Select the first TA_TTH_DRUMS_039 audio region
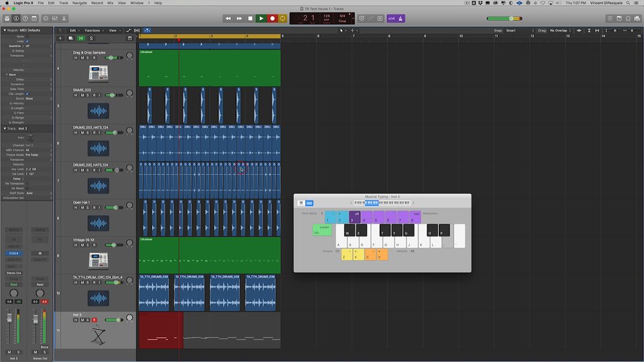The image size is (644, 362). point(154,293)
